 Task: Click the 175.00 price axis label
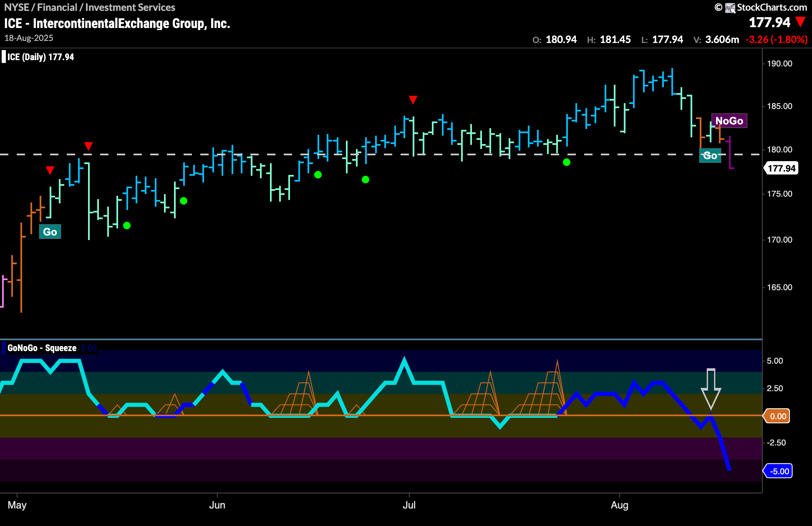(x=779, y=194)
